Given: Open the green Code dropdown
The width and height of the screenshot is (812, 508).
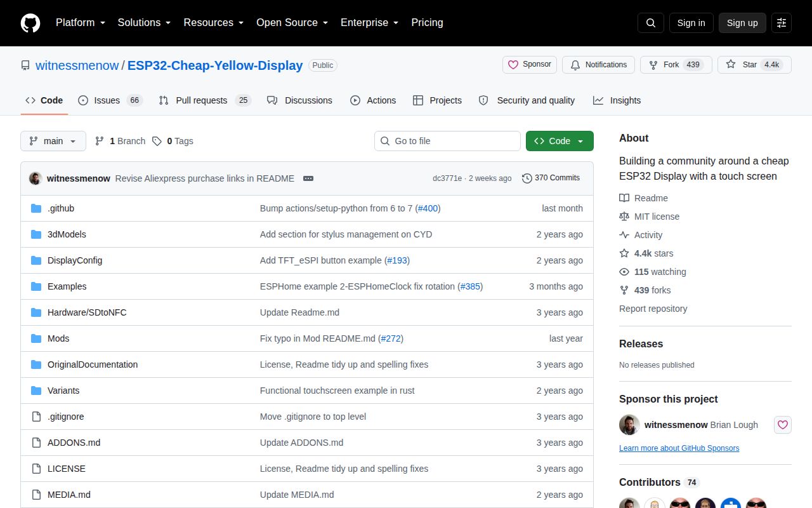Looking at the screenshot, I should 560,141.
